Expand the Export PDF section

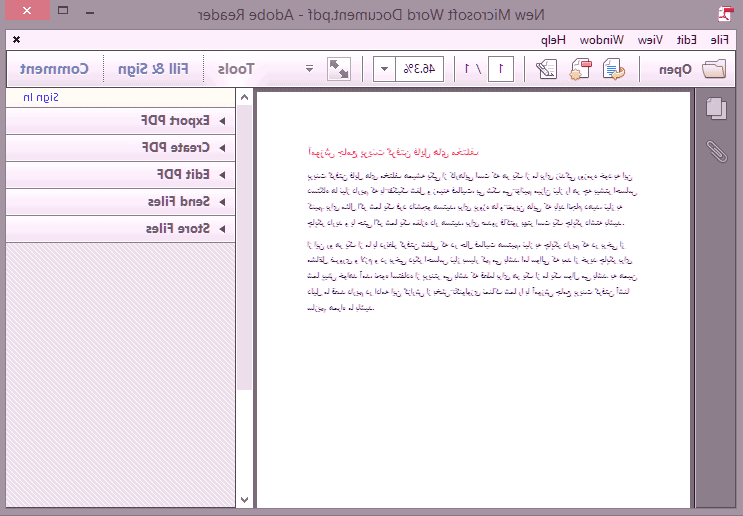point(120,121)
